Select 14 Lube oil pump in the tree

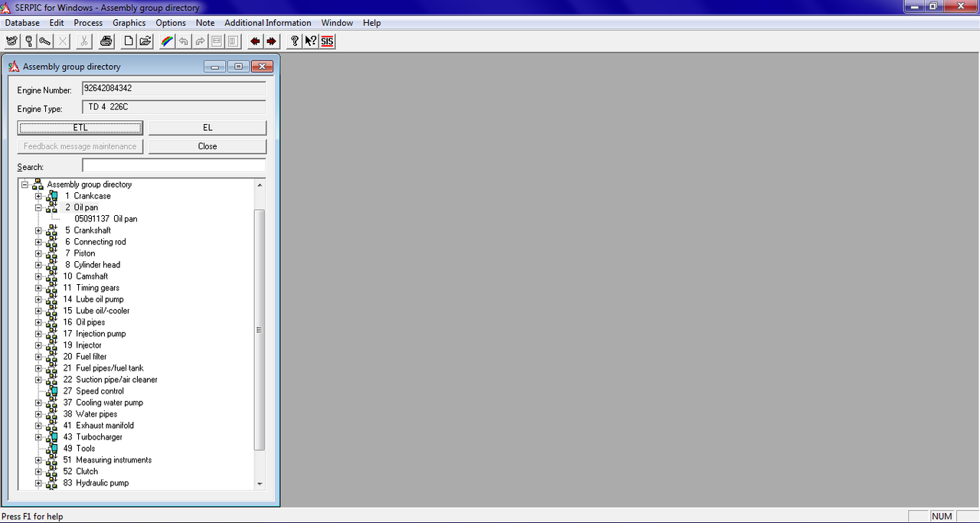93,299
